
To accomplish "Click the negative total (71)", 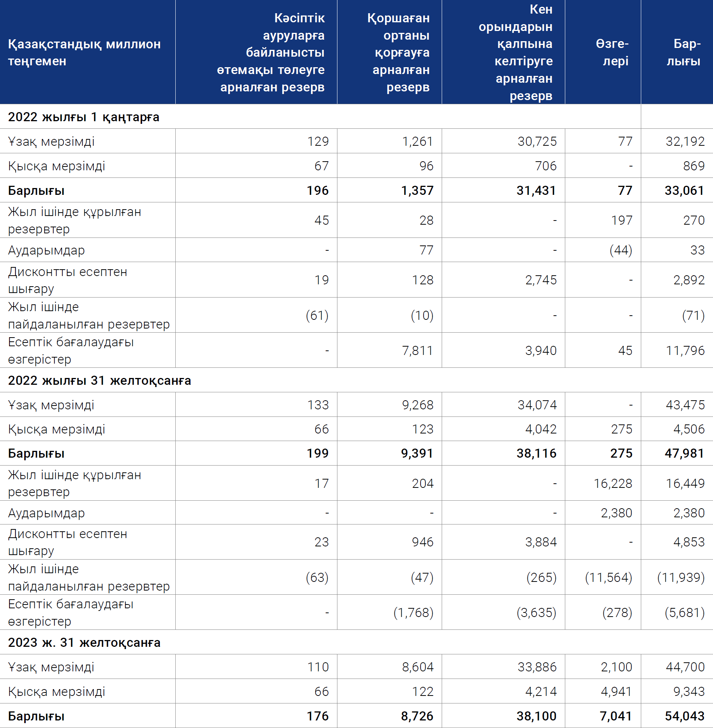I will [x=693, y=316].
